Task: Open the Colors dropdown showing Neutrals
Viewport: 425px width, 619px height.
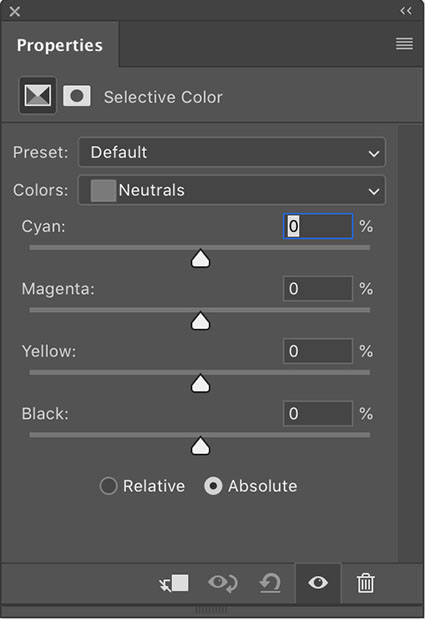Action: [x=232, y=190]
